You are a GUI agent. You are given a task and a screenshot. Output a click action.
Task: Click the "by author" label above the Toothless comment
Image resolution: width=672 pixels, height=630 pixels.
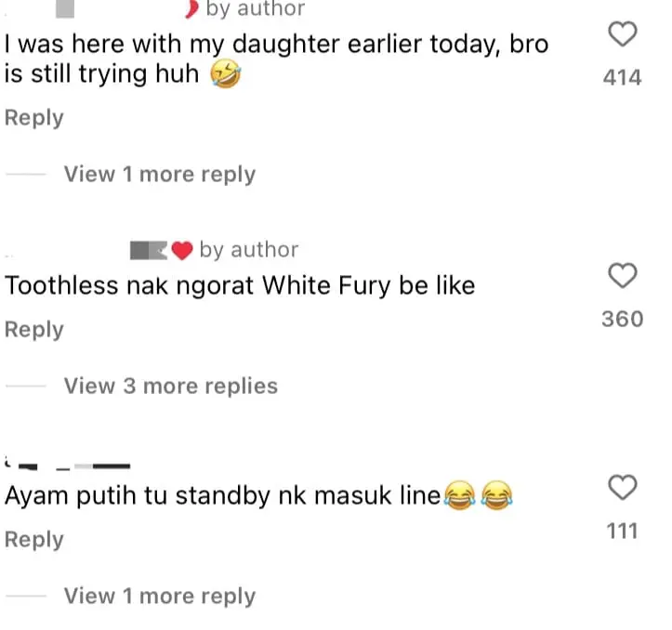pos(249,249)
